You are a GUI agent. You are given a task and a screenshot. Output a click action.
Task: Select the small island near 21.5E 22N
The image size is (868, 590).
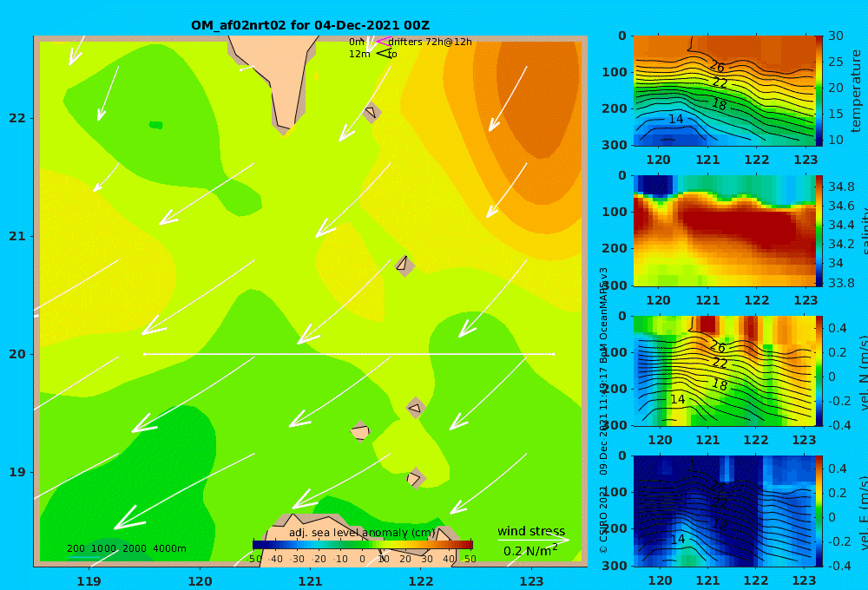[x=372, y=112]
